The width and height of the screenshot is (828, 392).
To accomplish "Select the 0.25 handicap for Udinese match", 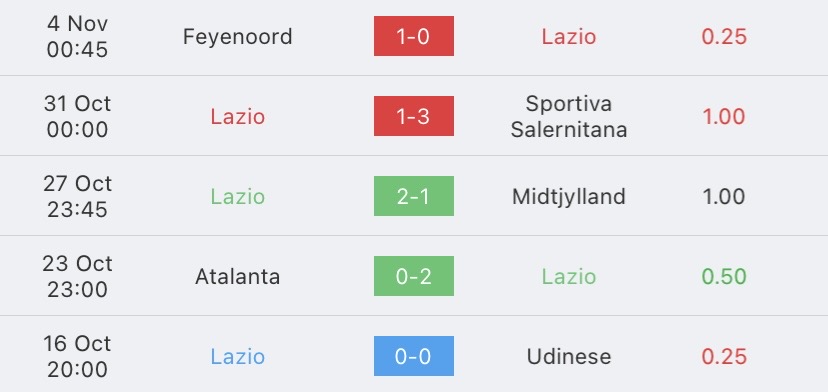I will [x=724, y=357].
